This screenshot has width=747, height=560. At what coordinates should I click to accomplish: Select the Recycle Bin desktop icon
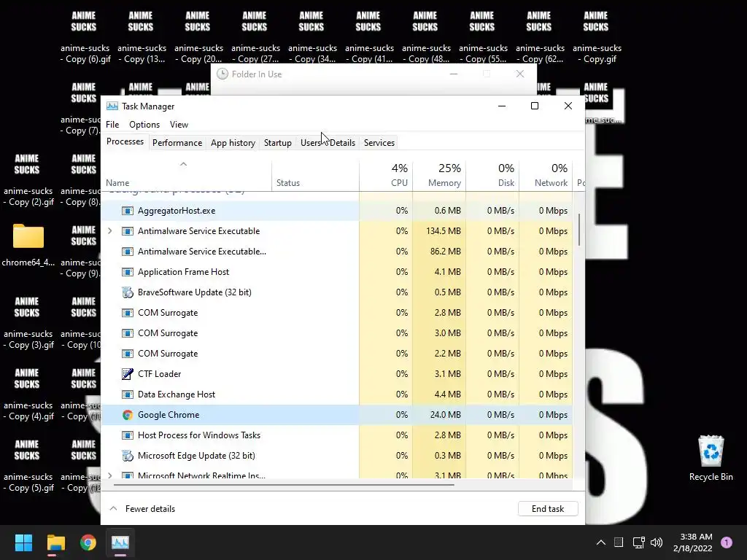(711, 458)
